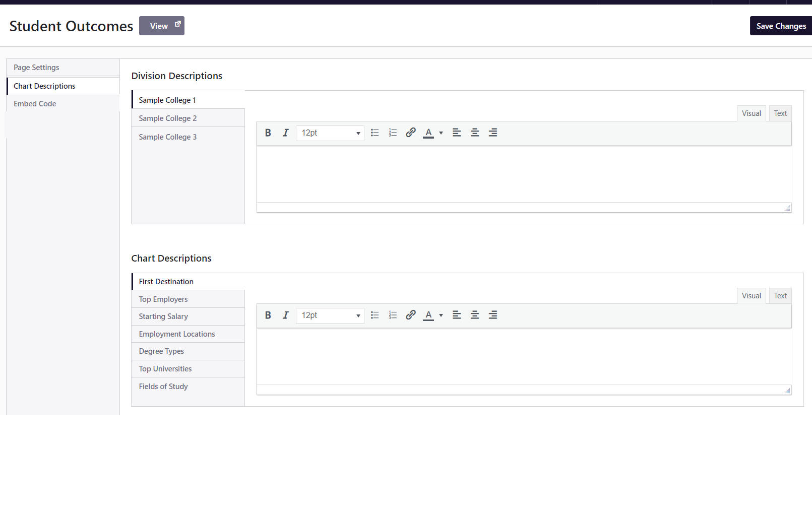Switch to Text tab in Division editor
The width and height of the screenshot is (812, 510).
(780, 113)
